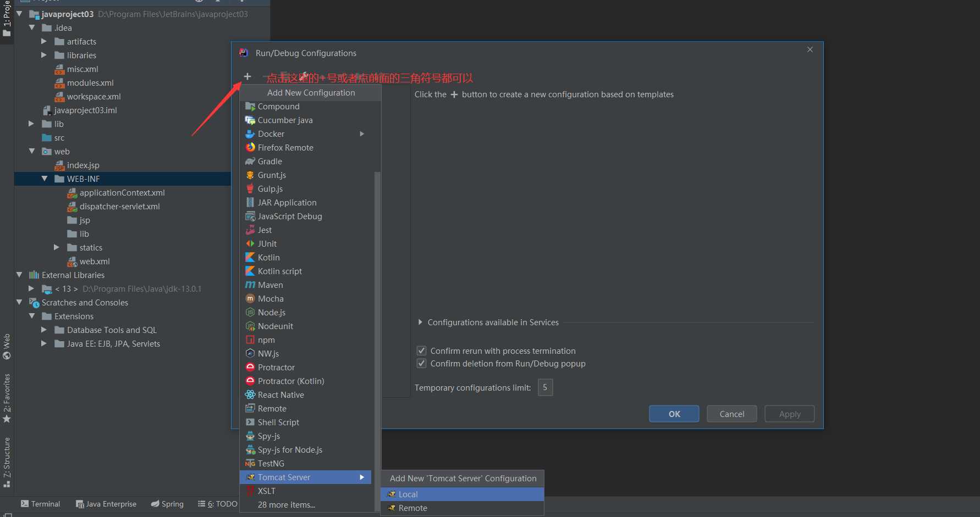Open the Favorites side panel
Screen dimensions: 980x517
pos(7,398)
